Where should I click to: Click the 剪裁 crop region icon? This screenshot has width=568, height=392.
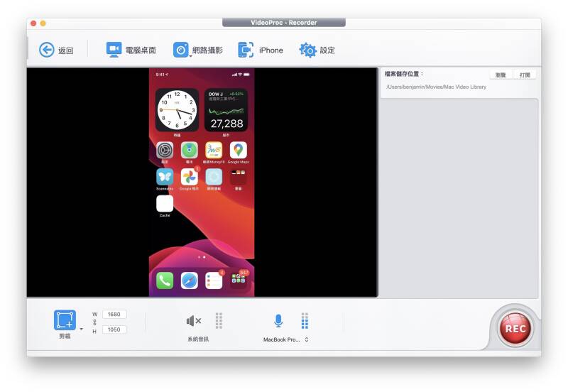pos(65,320)
